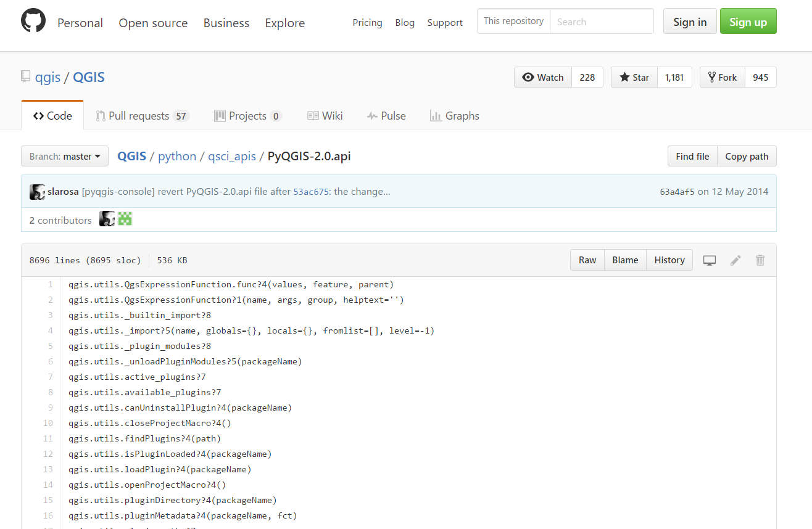The height and width of the screenshot is (529, 812).
Task: Click the qgis.utils.closeProjectMacro?4() line
Action: click(150, 423)
